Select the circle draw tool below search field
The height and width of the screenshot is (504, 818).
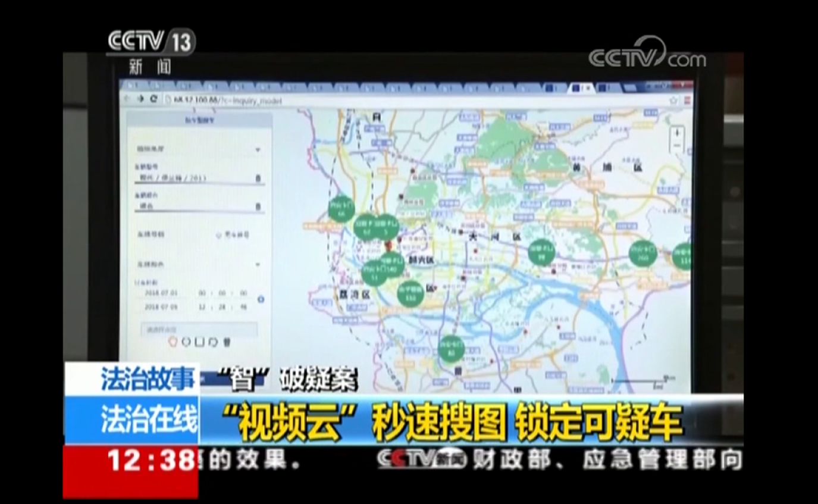[186, 342]
